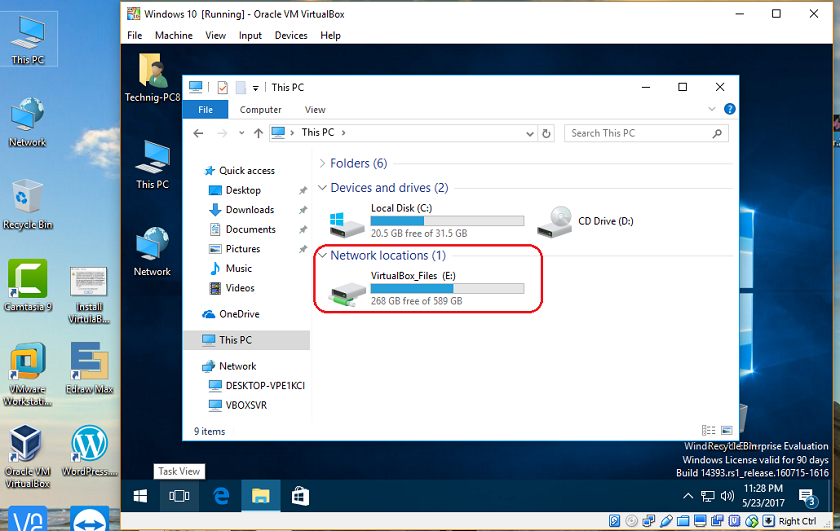Click the hard disk activity status icon
This screenshot has width=840, height=531.
click(614, 521)
